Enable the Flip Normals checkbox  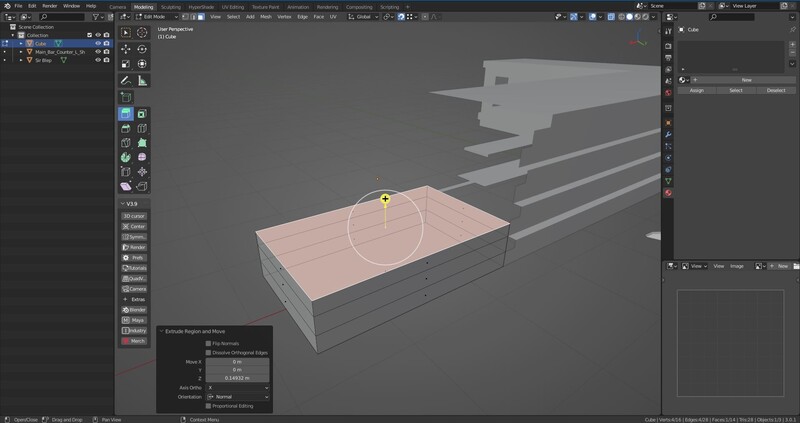tap(208, 343)
